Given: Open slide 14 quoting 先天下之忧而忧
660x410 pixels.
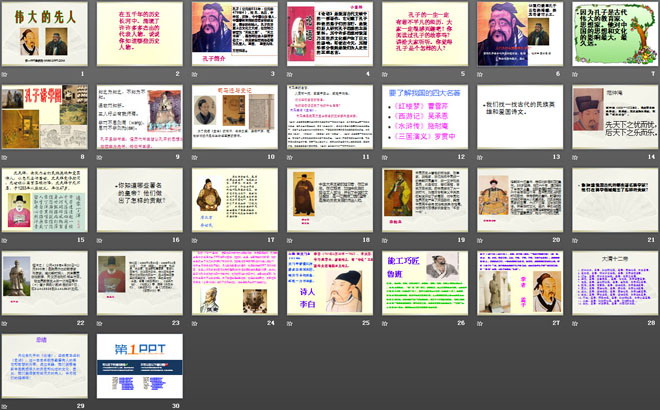Looking at the screenshot, I should pyautogui.click(x=615, y=117).
